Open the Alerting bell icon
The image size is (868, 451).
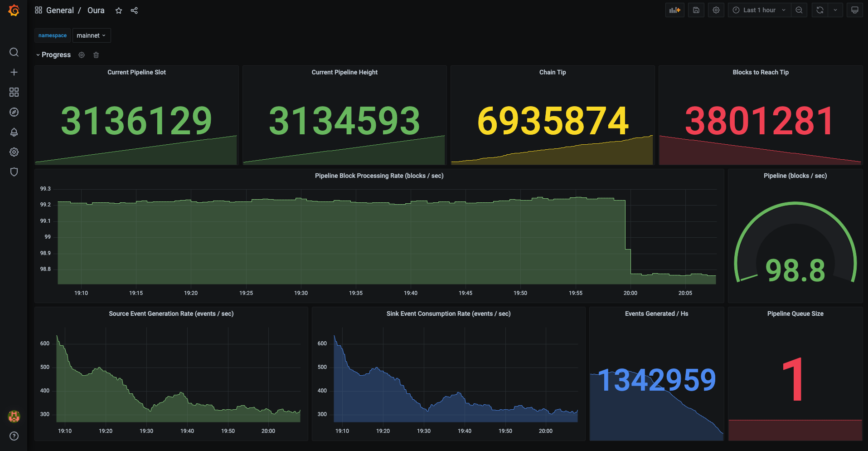(x=14, y=132)
